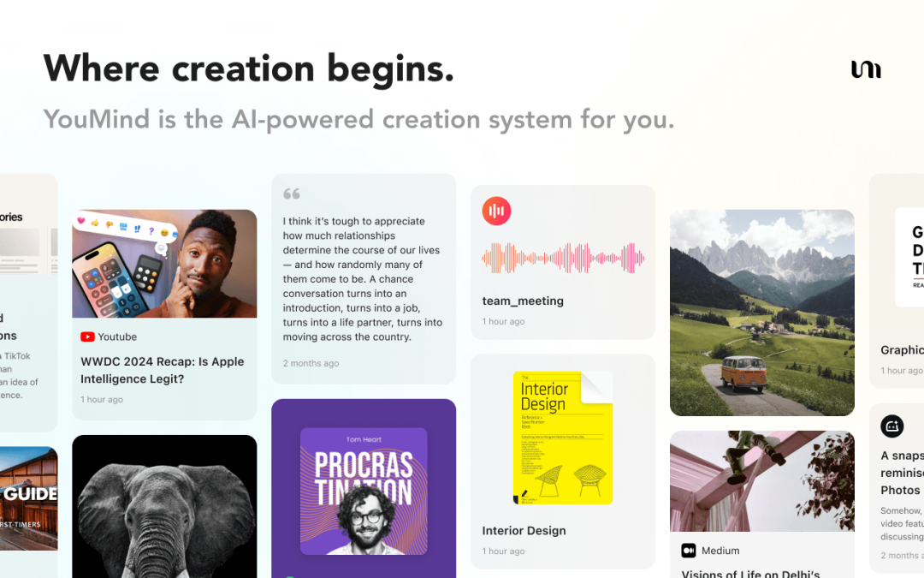Image resolution: width=924 pixels, height=578 pixels.
Task: Click the pink audio waveform
Action: pos(563,258)
